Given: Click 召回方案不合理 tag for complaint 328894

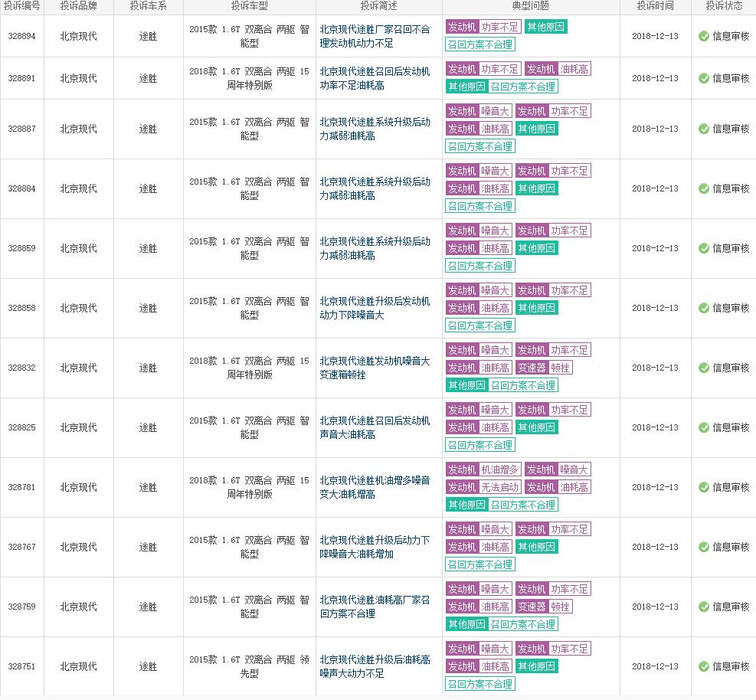Looking at the screenshot, I should pos(479,44).
